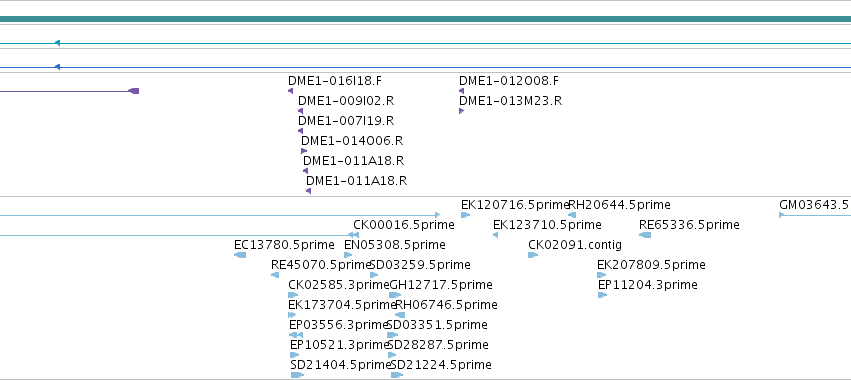851x380 pixels.
Task: Click the DME1-012O08.F purple arrow marker
Action: [x=461, y=91]
